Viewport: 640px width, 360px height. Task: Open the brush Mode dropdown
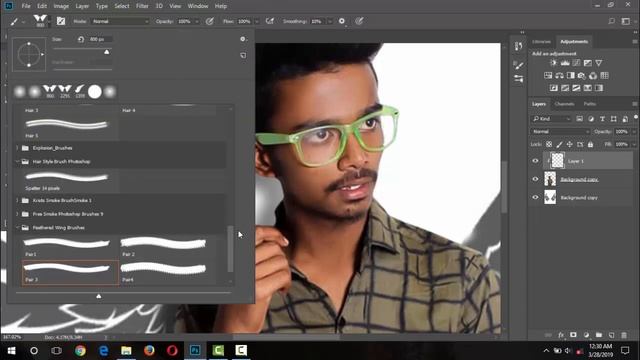(x=120, y=21)
